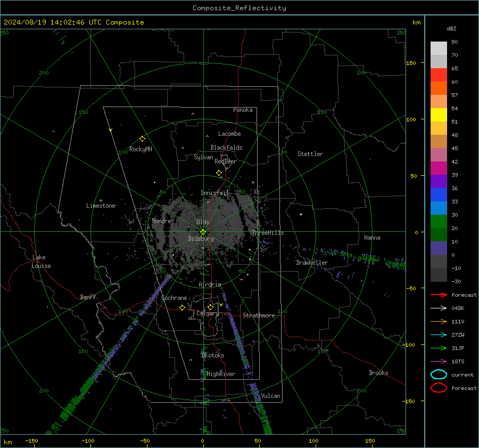479x448 pixels.
Task: Click the dBZ unit label above scale
Action: point(451,29)
